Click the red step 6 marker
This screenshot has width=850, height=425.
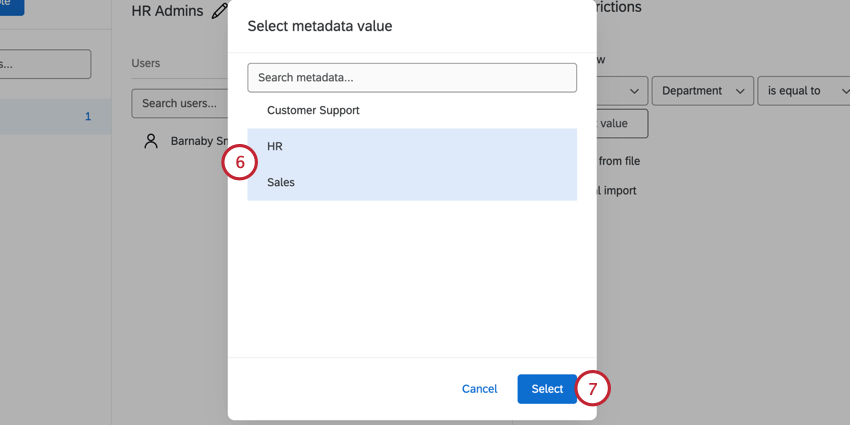(x=240, y=164)
